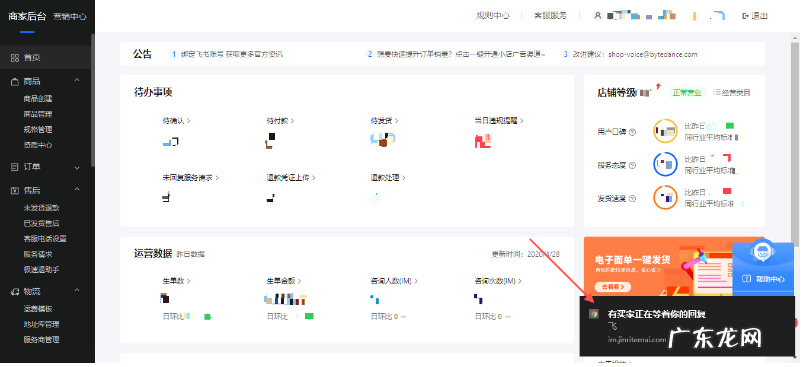801x367 pixels.
Task: Open 待确认 pending confirmation orders
Action: click(177, 121)
